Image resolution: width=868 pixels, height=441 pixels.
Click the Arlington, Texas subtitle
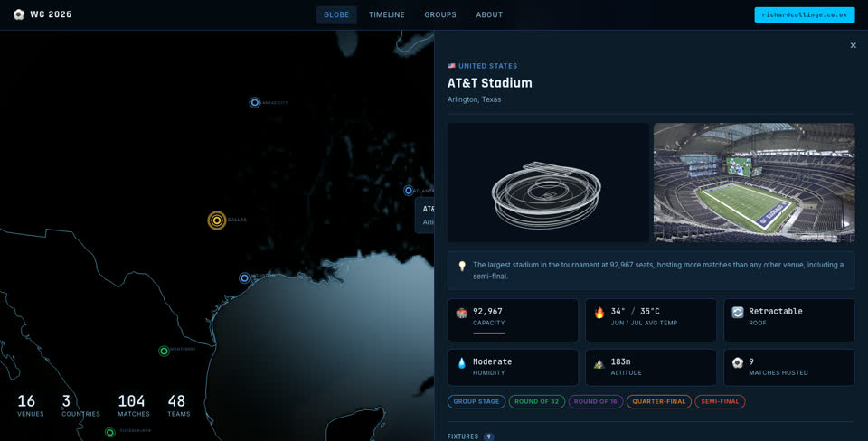[x=475, y=99]
